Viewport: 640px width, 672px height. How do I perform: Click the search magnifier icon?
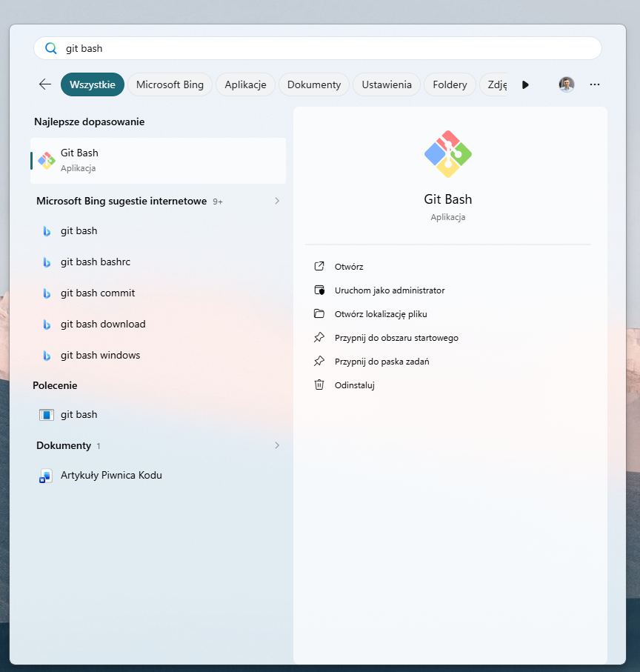pyautogui.click(x=51, y=48)
